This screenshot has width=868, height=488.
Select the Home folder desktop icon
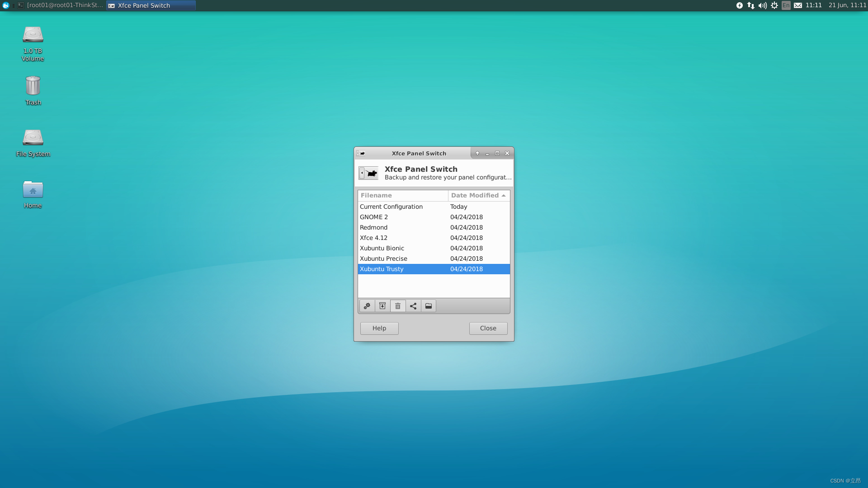[x=33, y=194]
